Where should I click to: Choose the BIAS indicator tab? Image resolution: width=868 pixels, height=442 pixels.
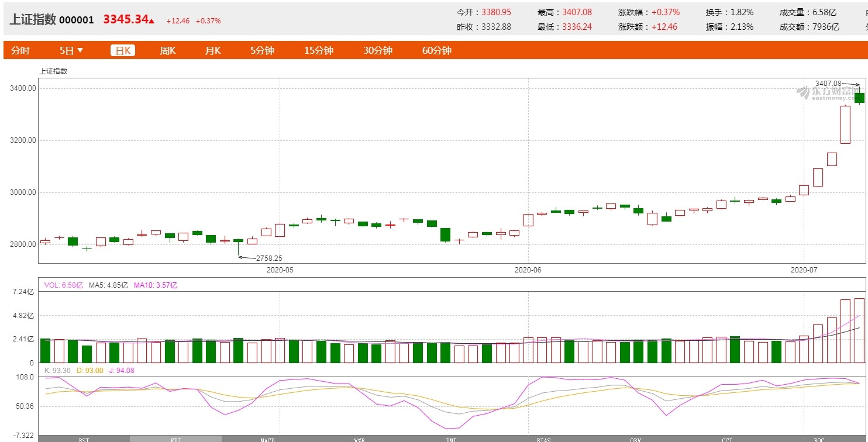click(543, 438)
